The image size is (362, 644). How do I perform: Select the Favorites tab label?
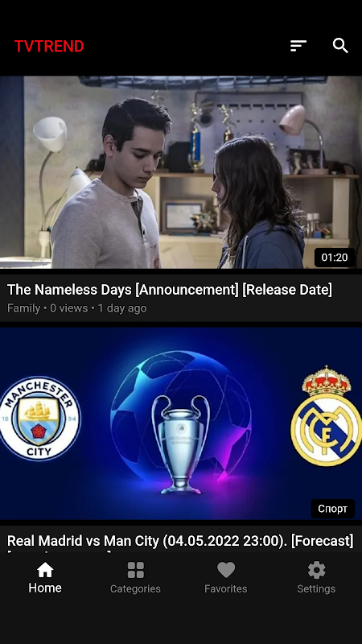tap(226, 588)
